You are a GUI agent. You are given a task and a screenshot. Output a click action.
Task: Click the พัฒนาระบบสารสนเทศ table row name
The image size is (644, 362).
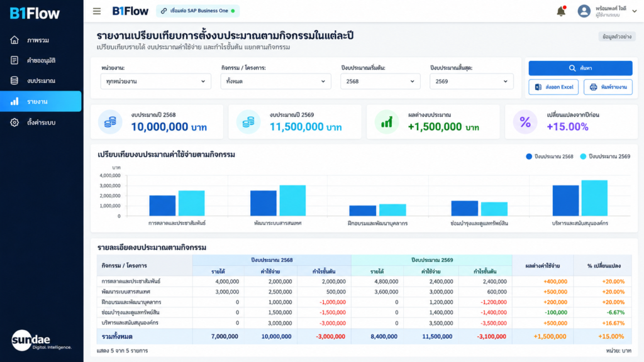coord(126,292)
